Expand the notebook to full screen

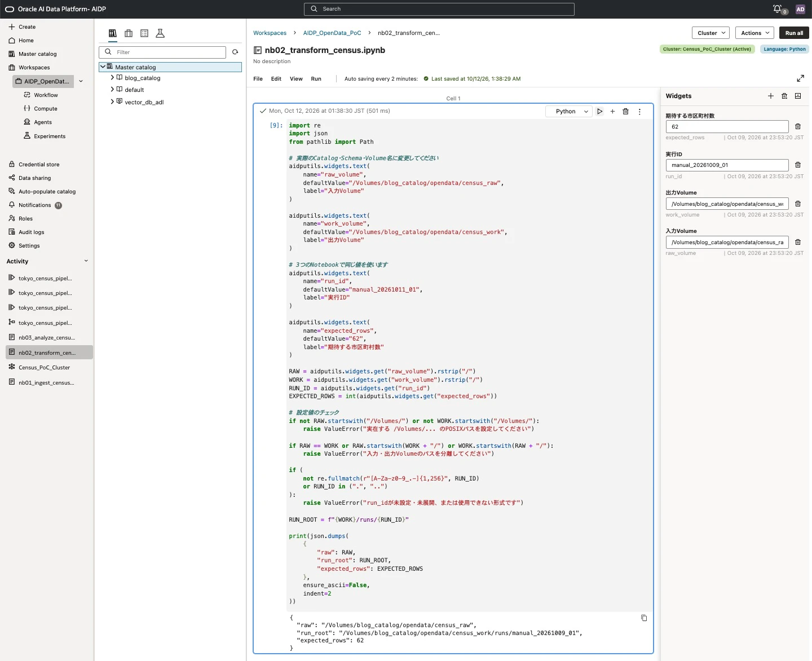(x=800, y=78)
